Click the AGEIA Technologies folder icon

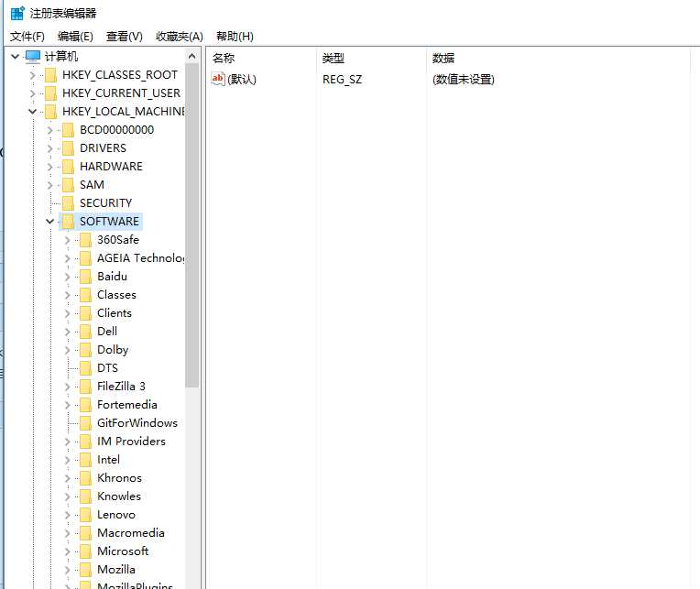point(86,258)
